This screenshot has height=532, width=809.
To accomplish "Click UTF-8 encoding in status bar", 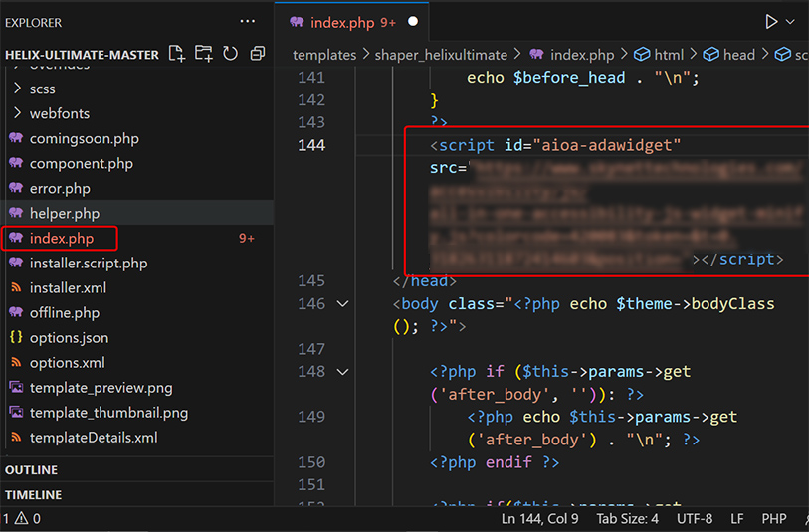I will (693, 518).
